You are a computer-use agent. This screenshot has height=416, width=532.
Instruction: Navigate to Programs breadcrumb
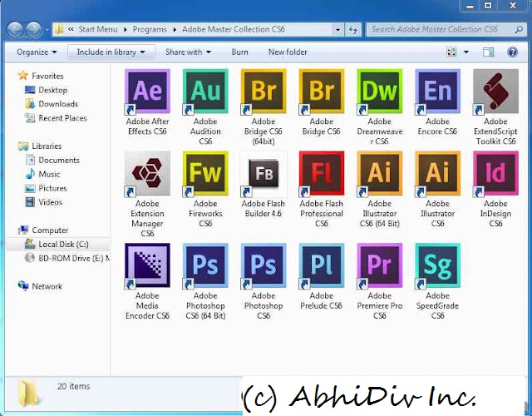tap(150, 29)
